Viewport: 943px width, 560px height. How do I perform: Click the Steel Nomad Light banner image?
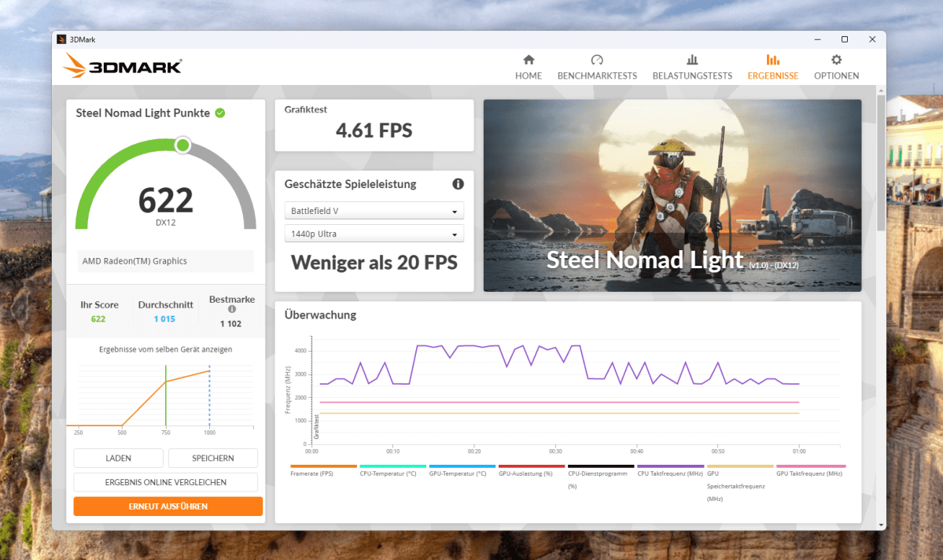click(672, 196)
